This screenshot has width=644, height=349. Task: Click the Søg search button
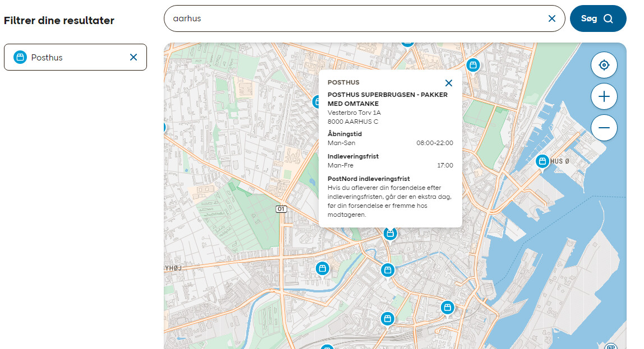point(598,18)
